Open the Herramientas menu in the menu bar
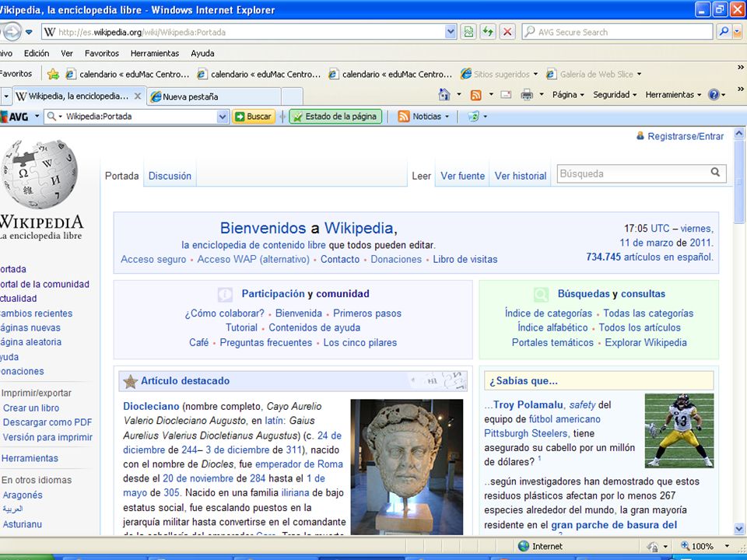This screenshot has width=747, height=560. [x=155, y=54]
